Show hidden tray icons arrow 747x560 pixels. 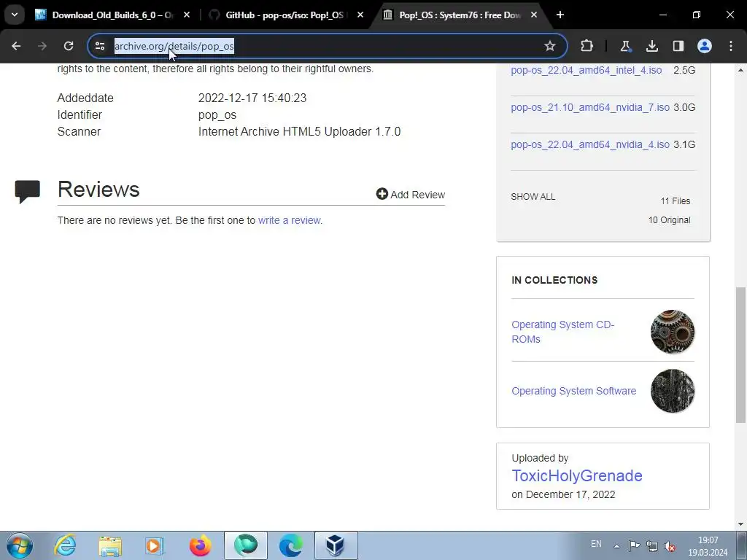[616, 546]
